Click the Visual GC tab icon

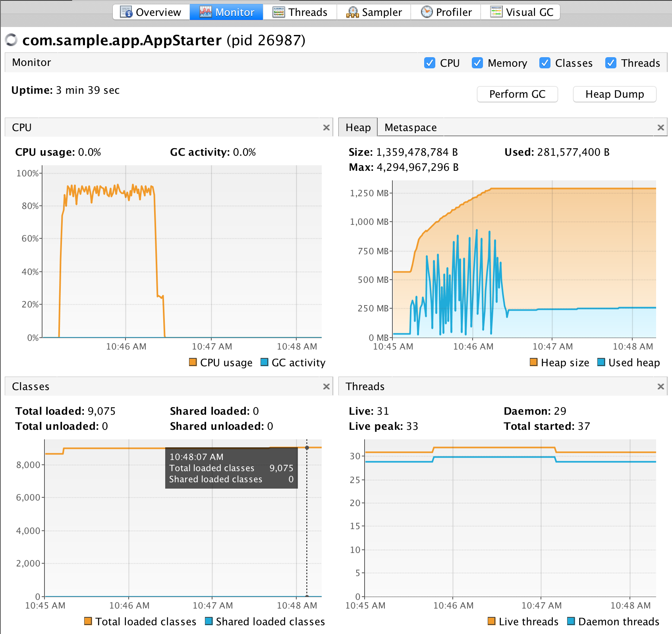coord(496,12)
